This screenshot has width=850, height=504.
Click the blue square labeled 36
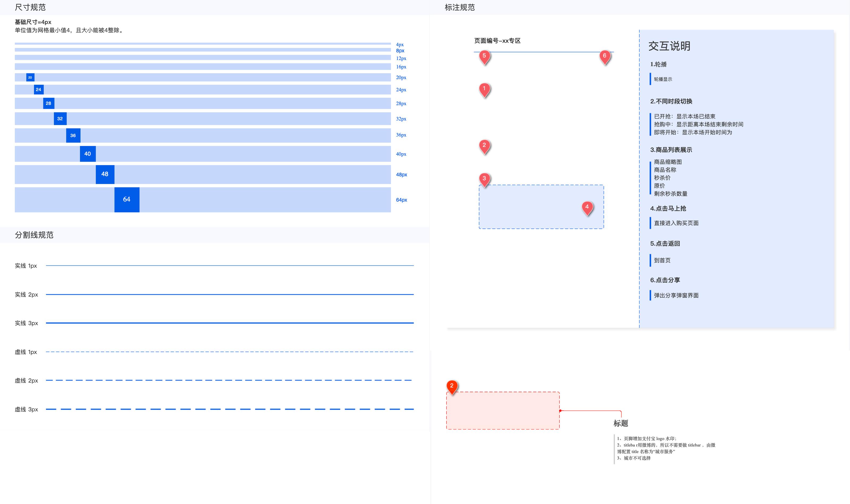pyautogui.click(x=73, y=135)
